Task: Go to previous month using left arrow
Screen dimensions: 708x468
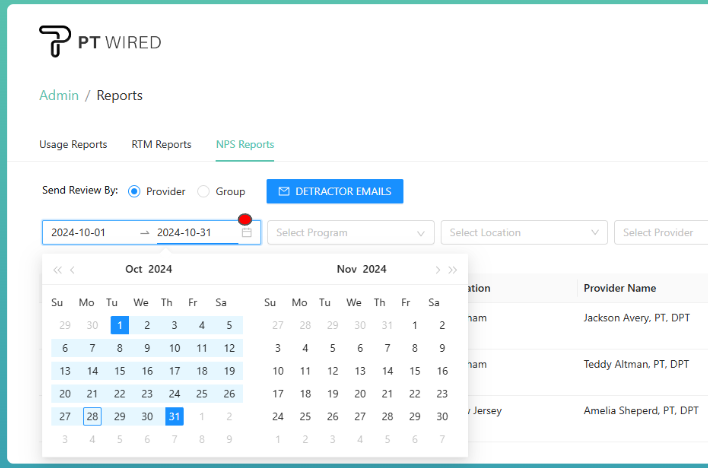Action: tap(73, 269)
